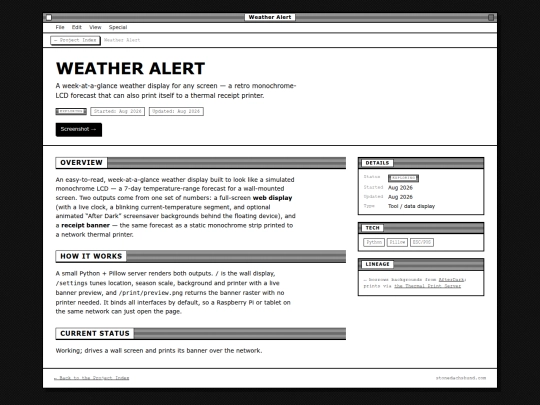Click the 'Working; drives a wall screen' status sentence

pyautogui.click(x=159, y=351)
